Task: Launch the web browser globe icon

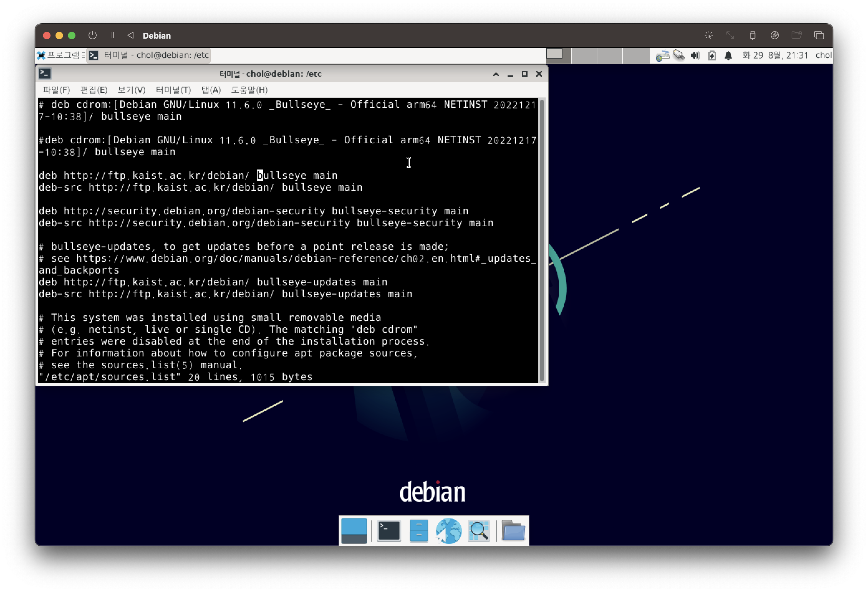Action: point(449,531)
